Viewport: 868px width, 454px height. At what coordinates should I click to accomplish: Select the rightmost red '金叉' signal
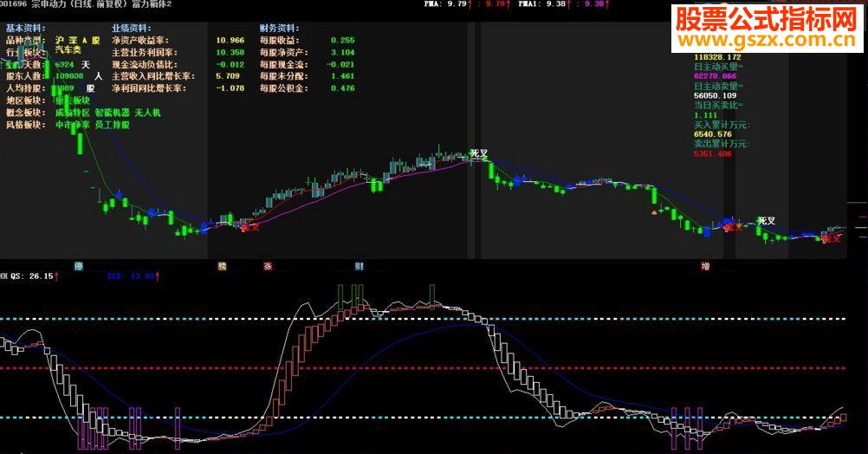832,238
